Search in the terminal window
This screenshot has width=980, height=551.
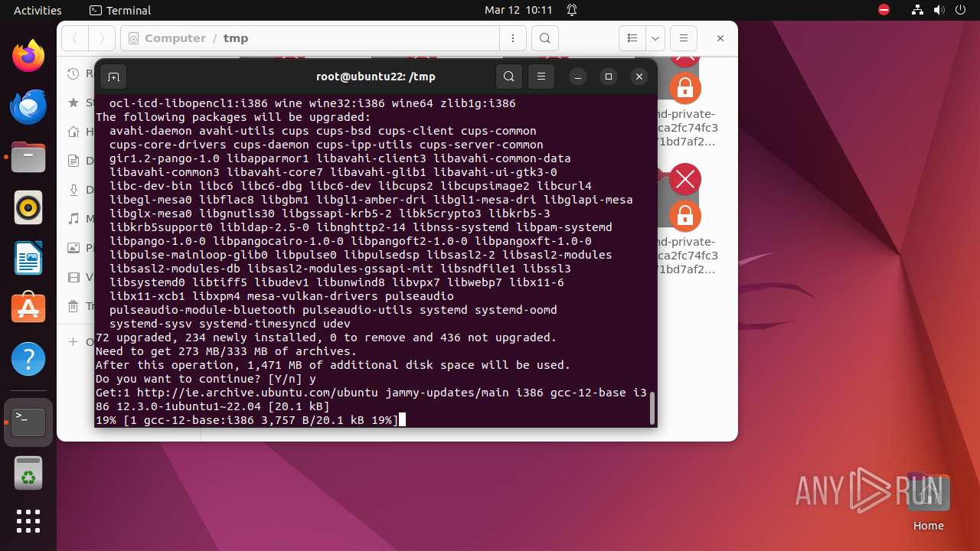point(509,77)
